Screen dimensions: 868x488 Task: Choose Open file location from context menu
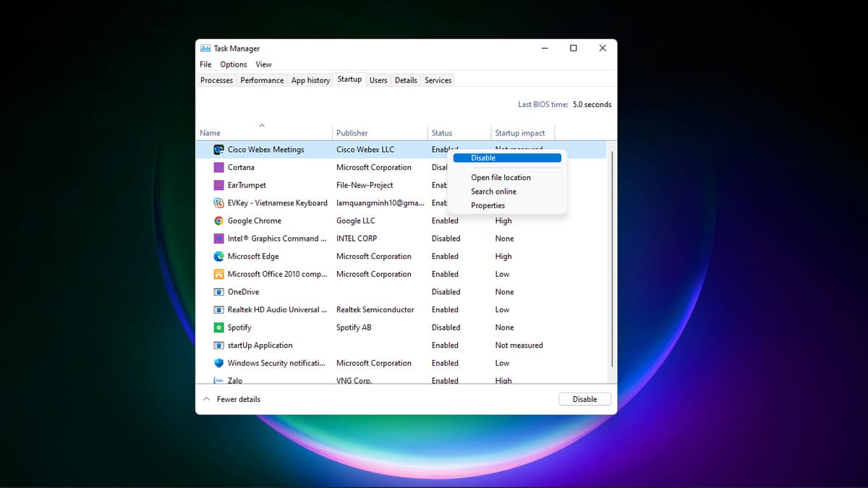pos(501,177)
